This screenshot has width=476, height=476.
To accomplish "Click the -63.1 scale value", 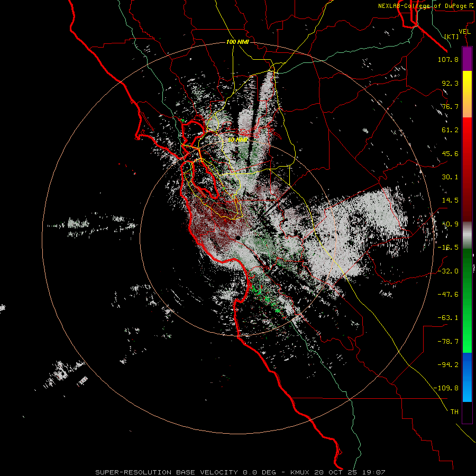I will point(448,318).
